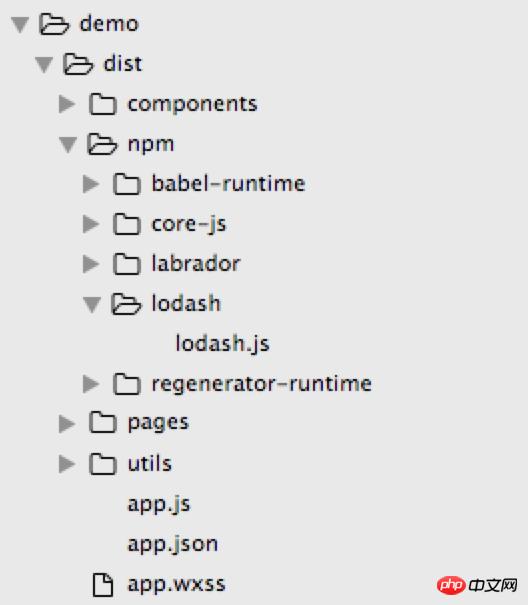
Task: Open the app.json file
Action: point(173,544)
